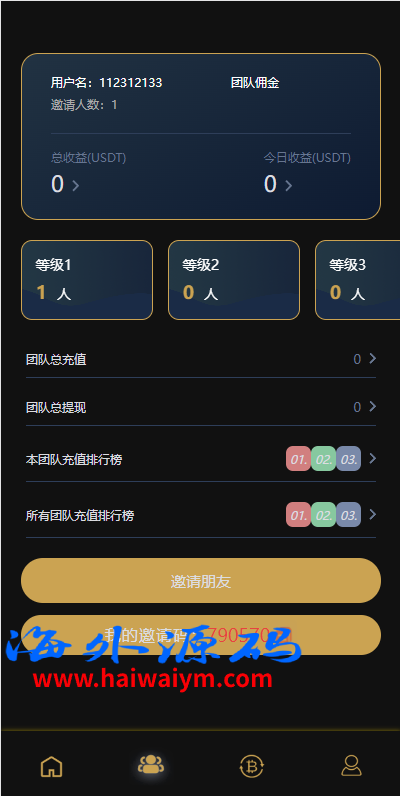
Task: Open 团队总提现 row chevron
Action: pyautogui.click(x=373, y=407)
